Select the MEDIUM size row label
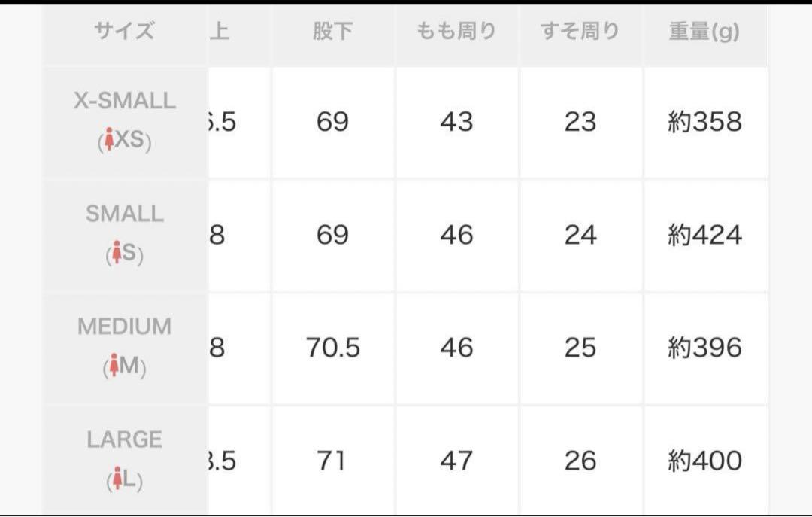This screenshot has width=812, height=517. point(125,348)
